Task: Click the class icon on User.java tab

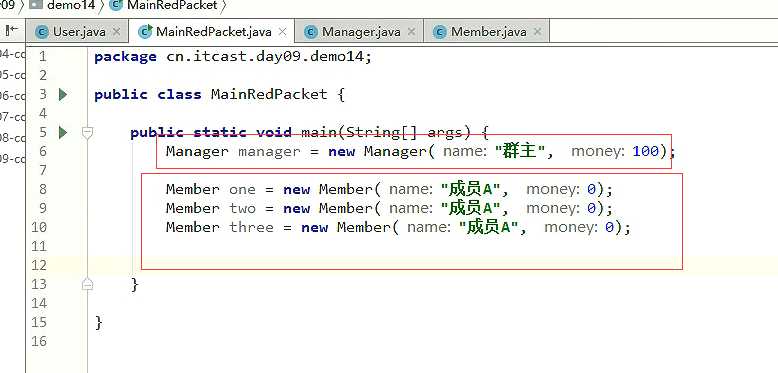Action: click(x=43, y=32)
